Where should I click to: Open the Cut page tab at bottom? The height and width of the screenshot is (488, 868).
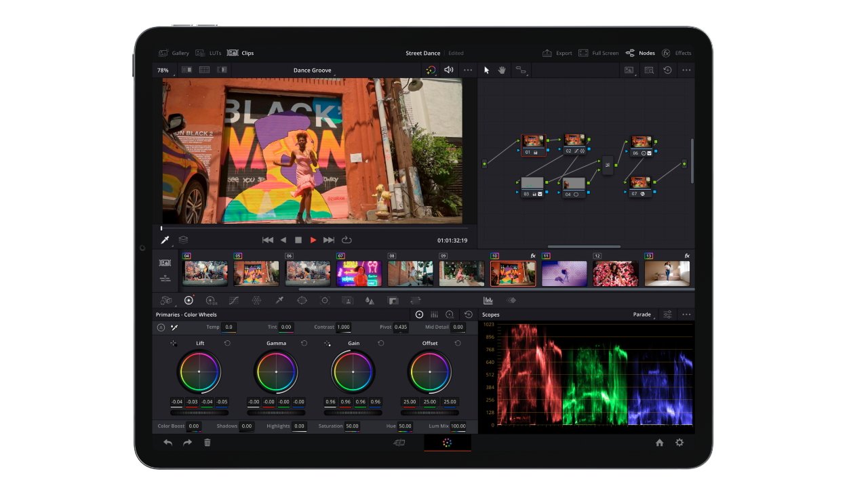(x=399, y=443)
